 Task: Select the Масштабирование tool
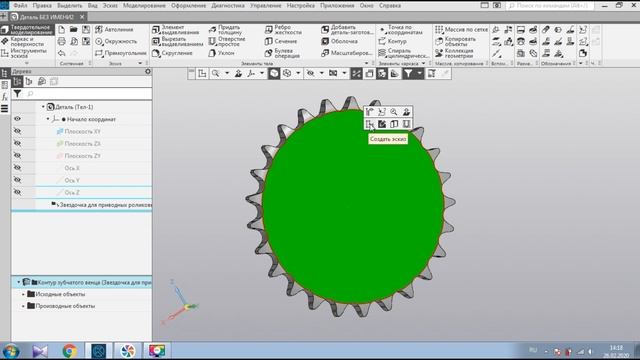tap(346, 53)
